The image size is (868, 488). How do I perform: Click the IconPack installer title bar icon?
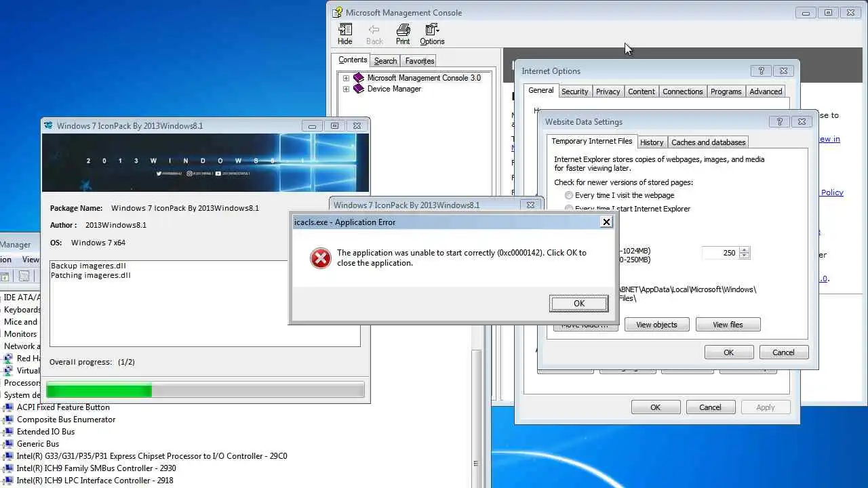click(48, 125)
